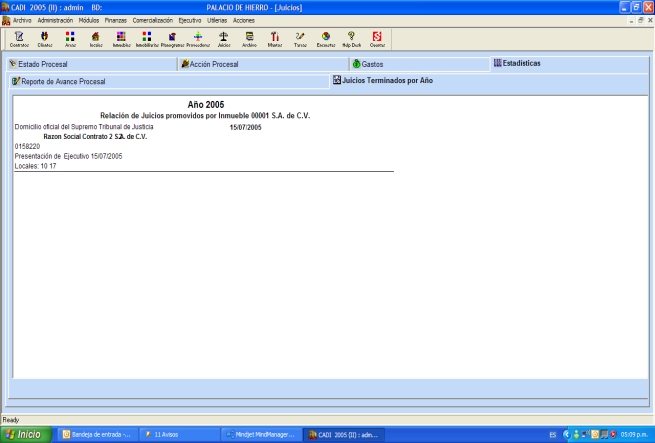
Task: Open the Archivo toolbar icon
Action: click(249, 39)
